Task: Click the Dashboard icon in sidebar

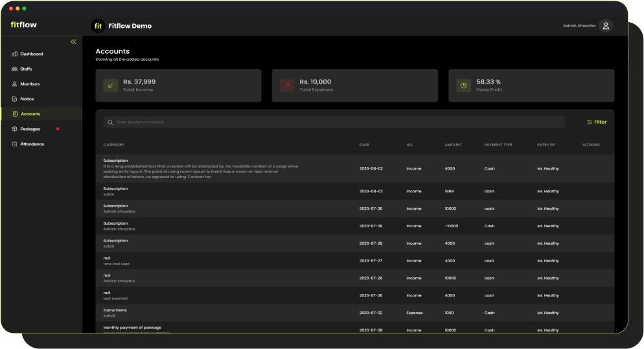Action: coord(14,54)
